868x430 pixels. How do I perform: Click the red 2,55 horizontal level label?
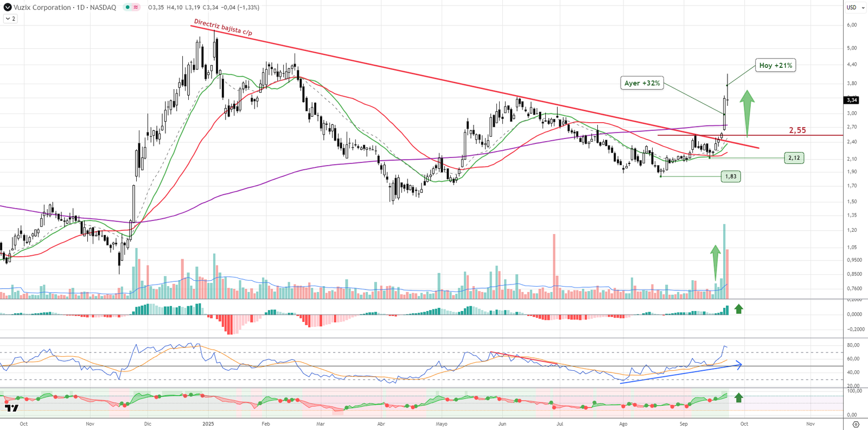click(797, 130)
